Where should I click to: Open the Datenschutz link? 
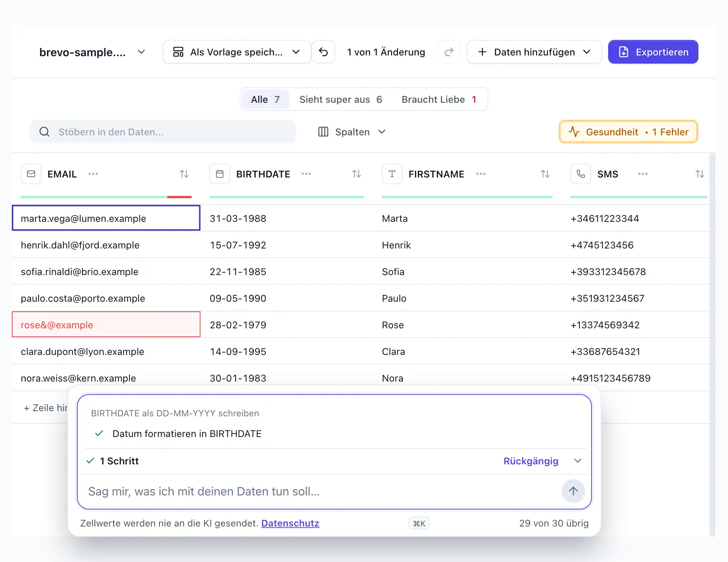click(x=290, y=523)
